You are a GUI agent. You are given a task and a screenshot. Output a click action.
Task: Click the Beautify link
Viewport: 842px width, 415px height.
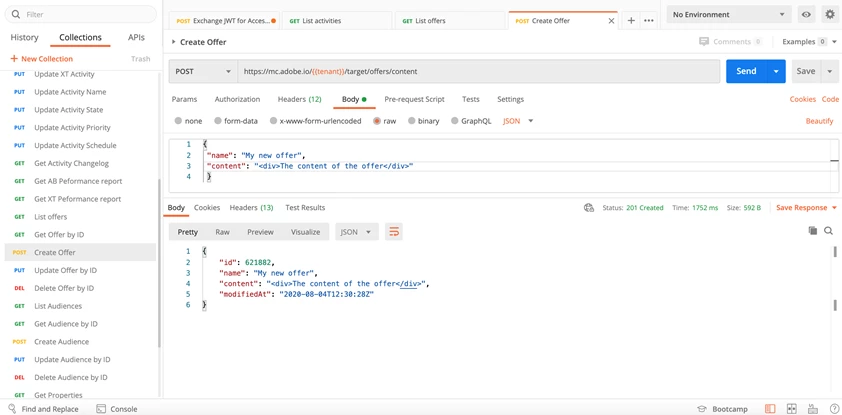coord(819,121)
